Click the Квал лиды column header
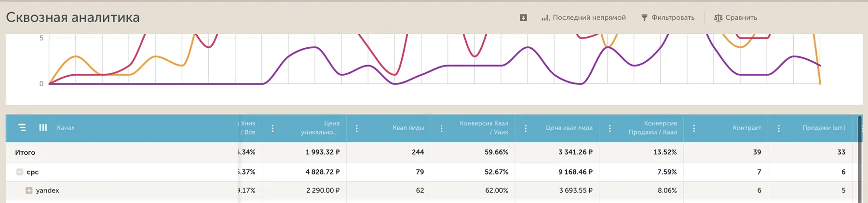This screenshot has width=868, height=203. click(408, 128)
